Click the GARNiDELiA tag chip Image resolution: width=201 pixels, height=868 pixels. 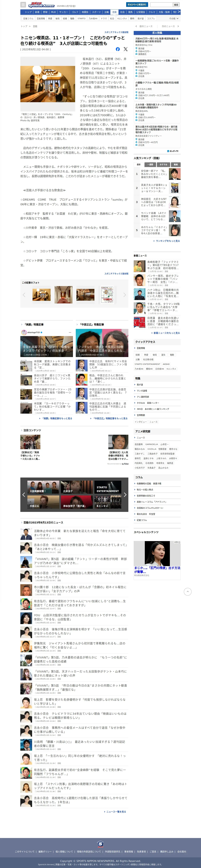[152, 444]
